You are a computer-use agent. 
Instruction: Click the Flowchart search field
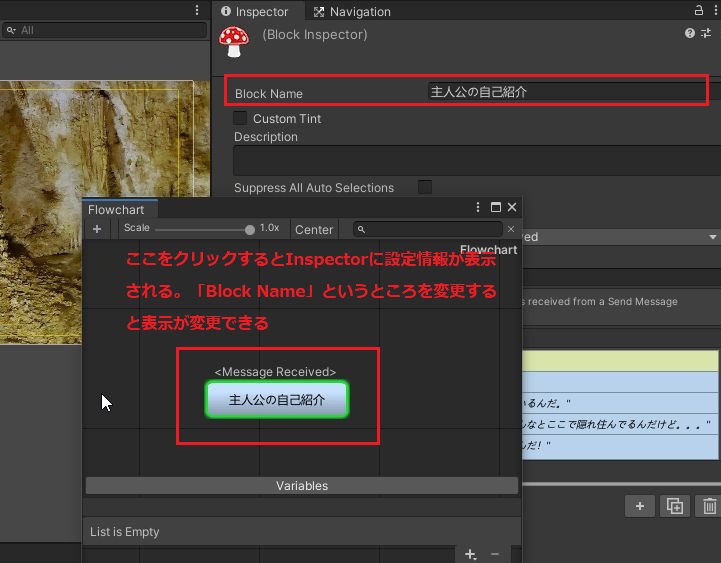coord(427,229)
